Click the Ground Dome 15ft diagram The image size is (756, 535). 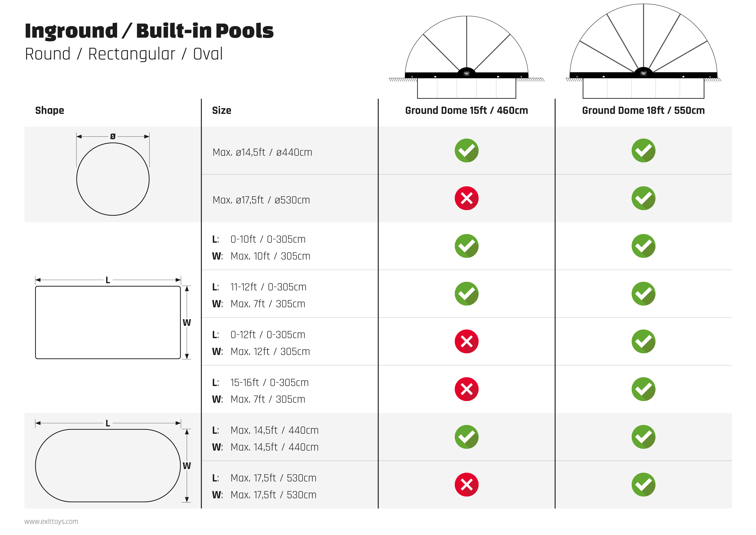pos(466,57)
